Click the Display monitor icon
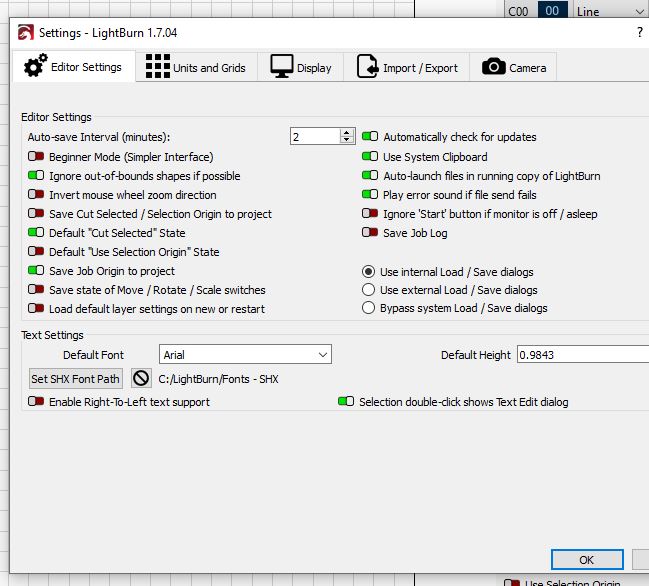The height and width of the screenshot is (586, 649). (x=282, y=66)
